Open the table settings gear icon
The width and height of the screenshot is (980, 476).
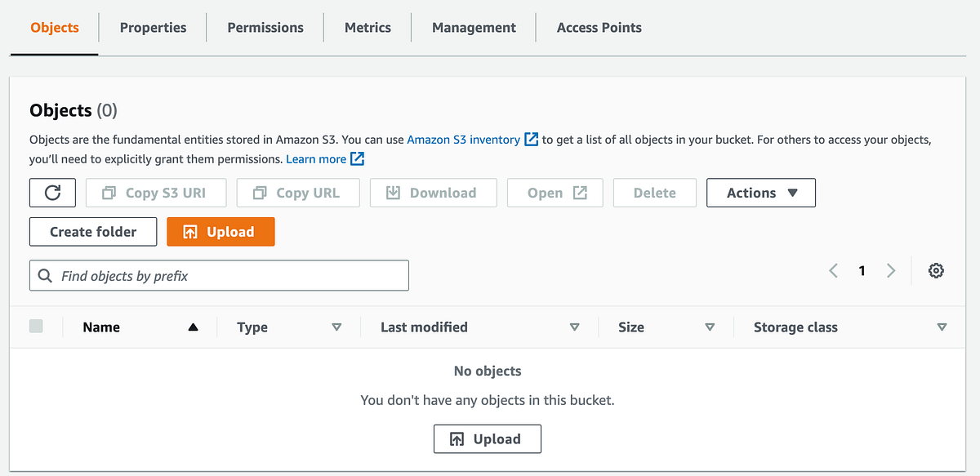[936, 271]
